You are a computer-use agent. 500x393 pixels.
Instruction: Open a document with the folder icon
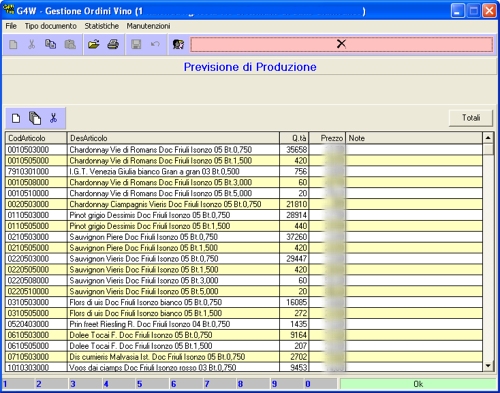pyautogui.click(x=94, y=44)
